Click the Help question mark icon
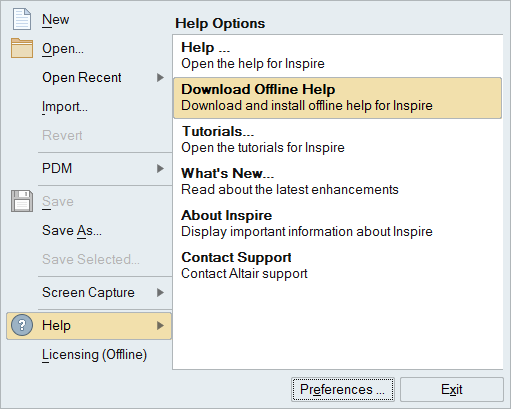Viewport: 511px width, 409px height. pos(22,325)
